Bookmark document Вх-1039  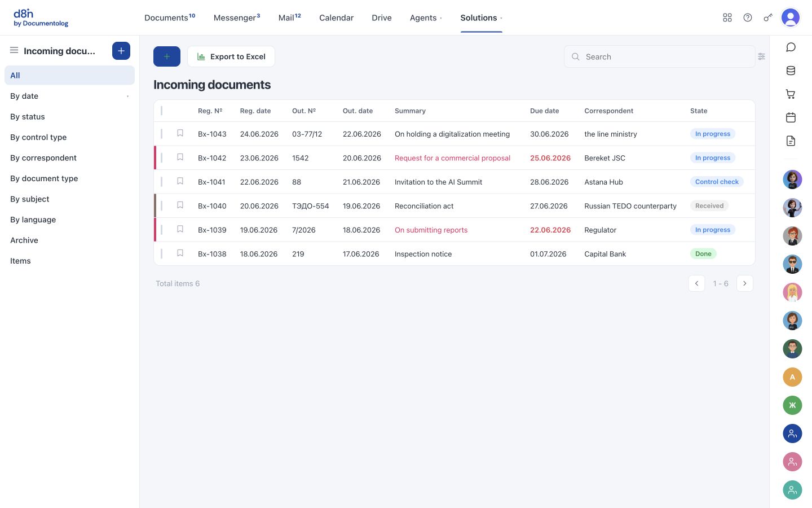click(x=180, y=229)
